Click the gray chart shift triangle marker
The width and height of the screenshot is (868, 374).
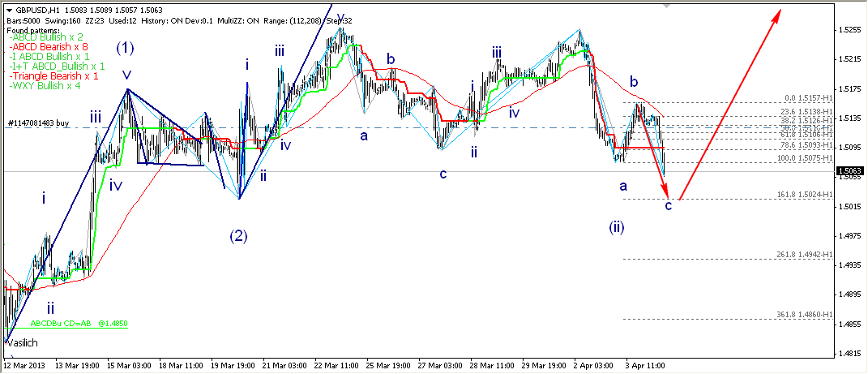[665, 6]
